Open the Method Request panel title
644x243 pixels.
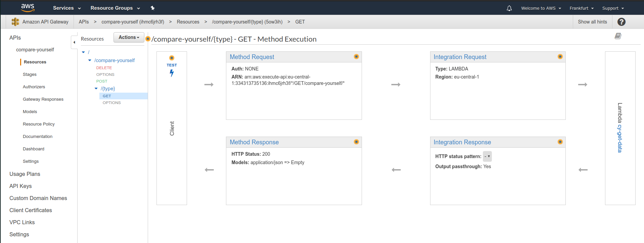[x=252, y=57]
